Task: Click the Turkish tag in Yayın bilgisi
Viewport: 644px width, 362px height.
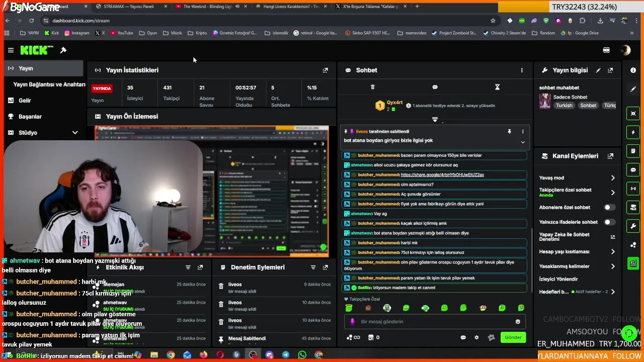Action: click(x=564, y=106)
